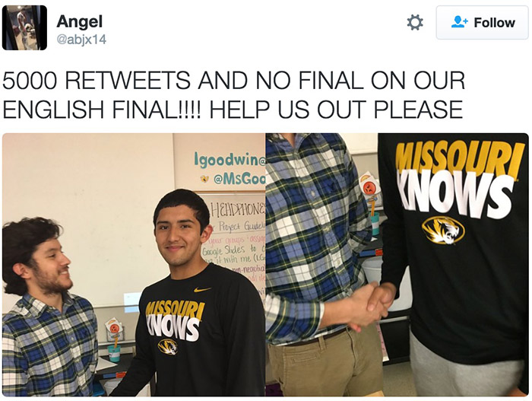Click the Google Slides line on whiteboard

[x=233, y=250]
